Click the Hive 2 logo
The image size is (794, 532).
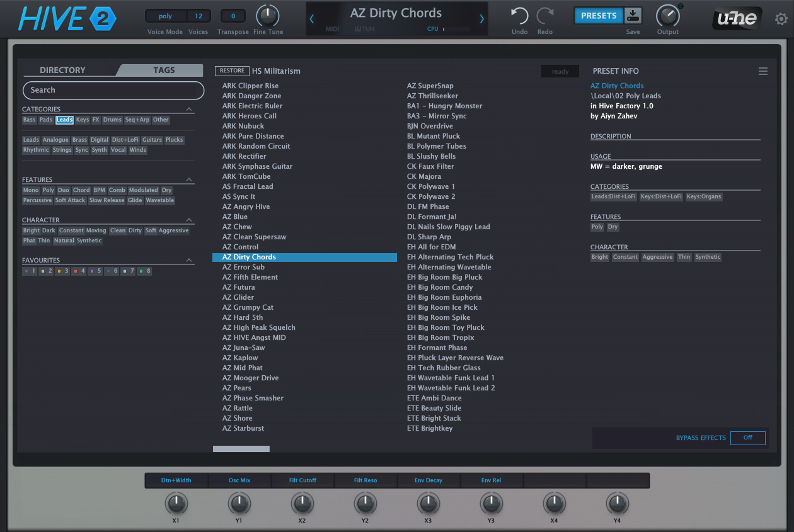pyautogui.click(x=67, y=19)
